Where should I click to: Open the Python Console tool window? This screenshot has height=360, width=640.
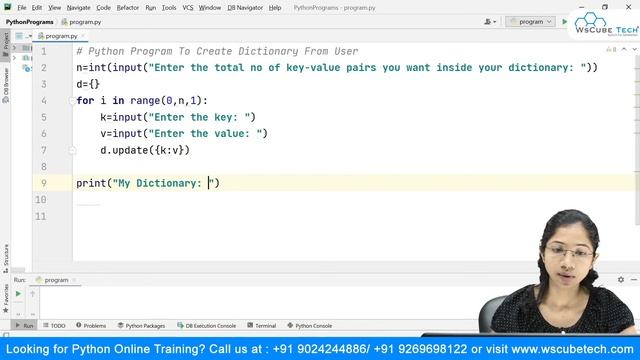click(x=310, y=326)
